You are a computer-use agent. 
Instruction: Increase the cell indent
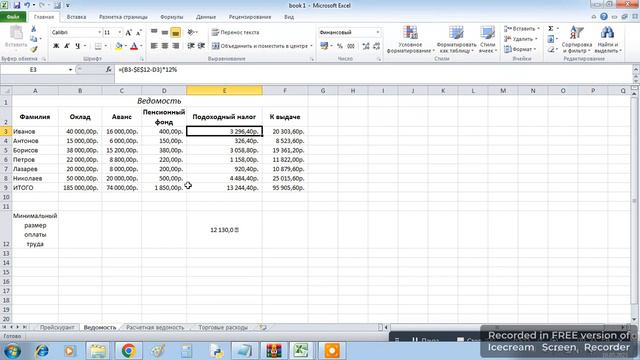201,46
